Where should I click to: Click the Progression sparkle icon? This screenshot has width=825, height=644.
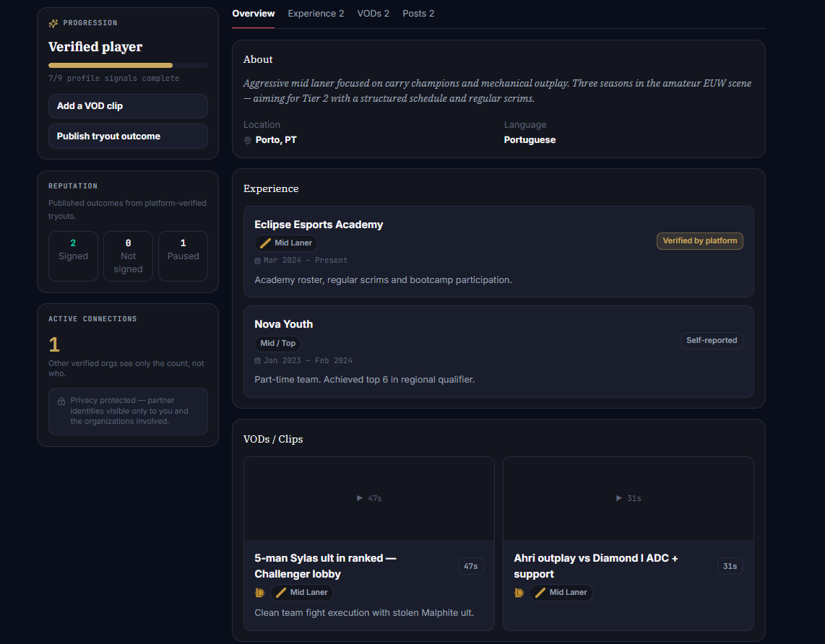click(53, 23)
